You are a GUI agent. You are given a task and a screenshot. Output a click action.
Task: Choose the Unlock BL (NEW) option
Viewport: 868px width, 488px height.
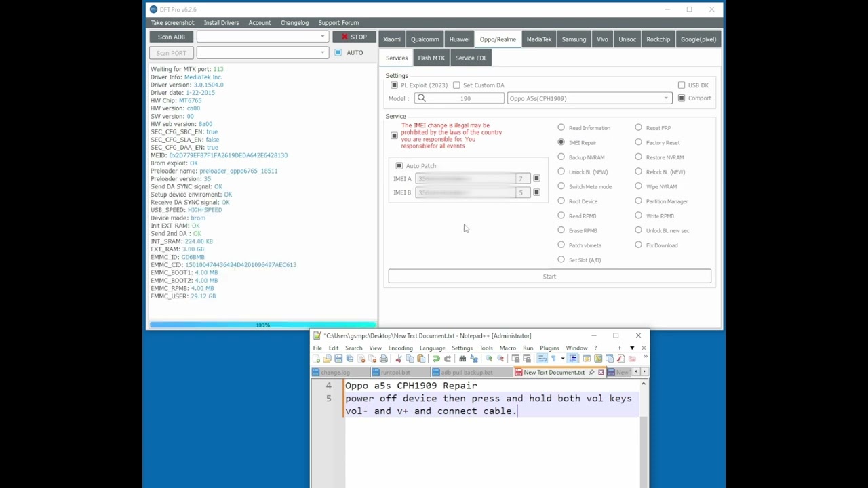coord(561,171)
